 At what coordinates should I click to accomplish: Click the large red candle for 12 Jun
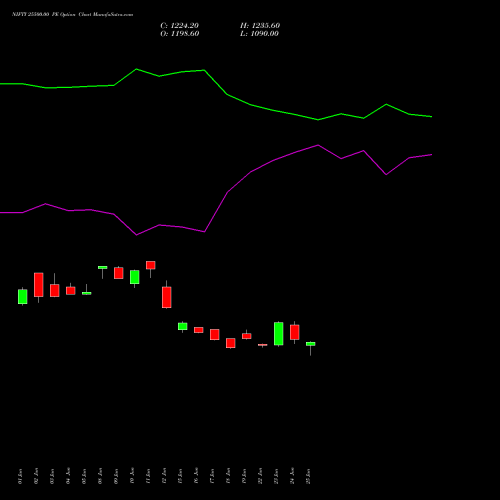pyautogui.click(x=167, y=297)
